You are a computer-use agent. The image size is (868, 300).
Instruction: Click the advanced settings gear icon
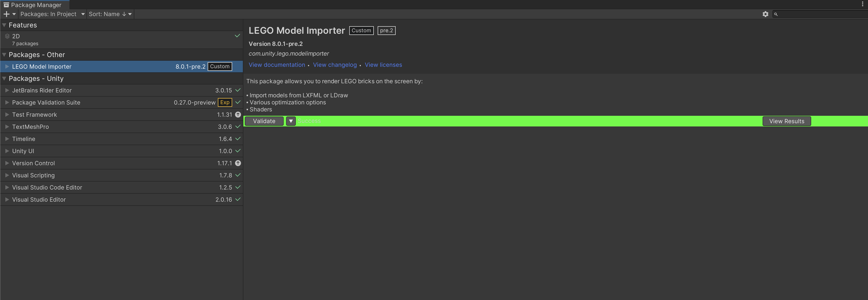[765, 14]
